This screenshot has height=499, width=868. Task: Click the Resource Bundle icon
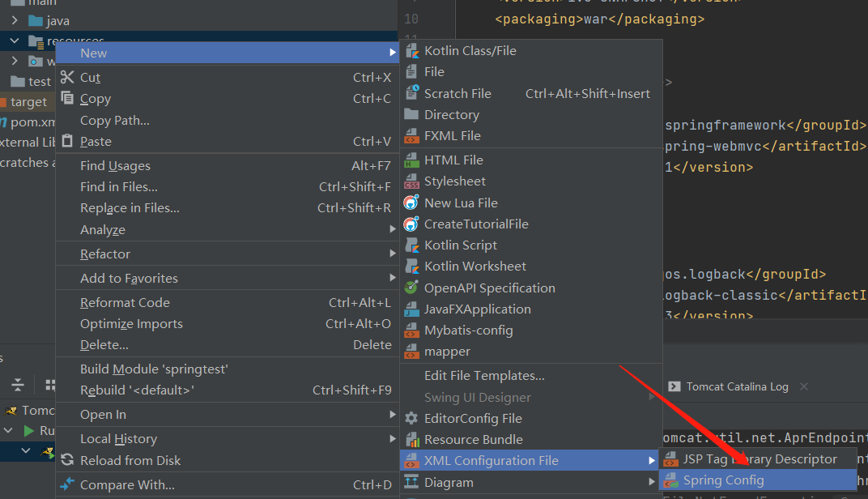[x=411, y=440]
